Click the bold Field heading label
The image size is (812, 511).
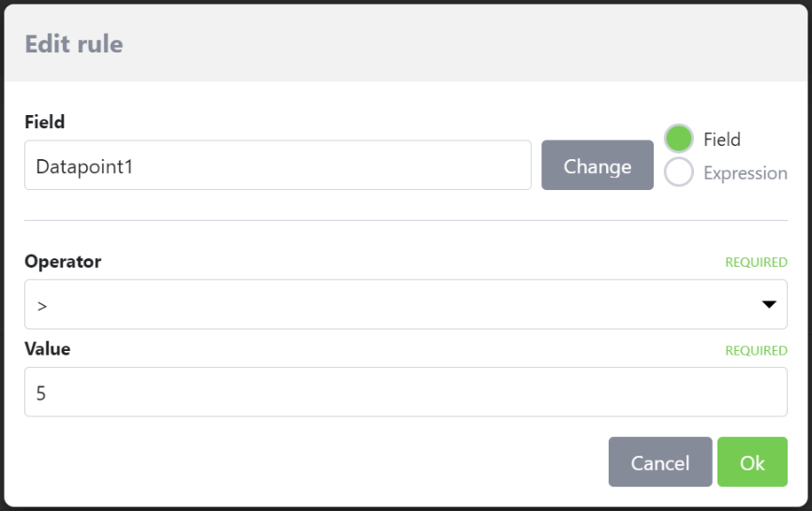tap(44, 122)
